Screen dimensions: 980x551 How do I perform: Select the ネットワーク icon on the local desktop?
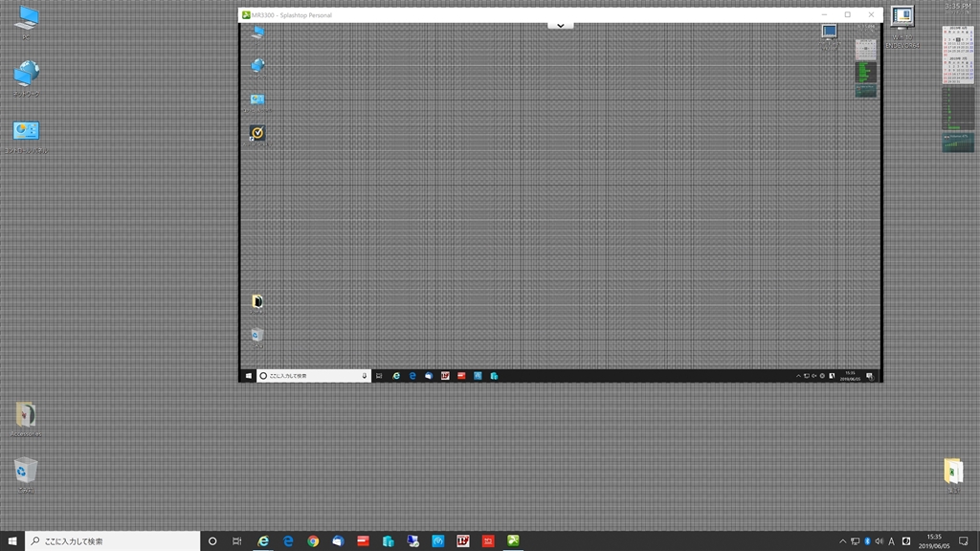point(26,78)
